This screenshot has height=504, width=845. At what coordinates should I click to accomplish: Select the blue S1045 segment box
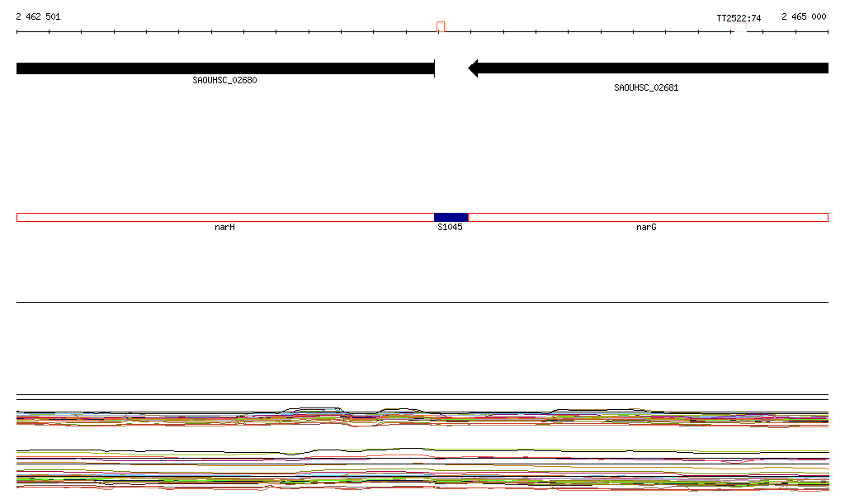(x=451, y=217)
